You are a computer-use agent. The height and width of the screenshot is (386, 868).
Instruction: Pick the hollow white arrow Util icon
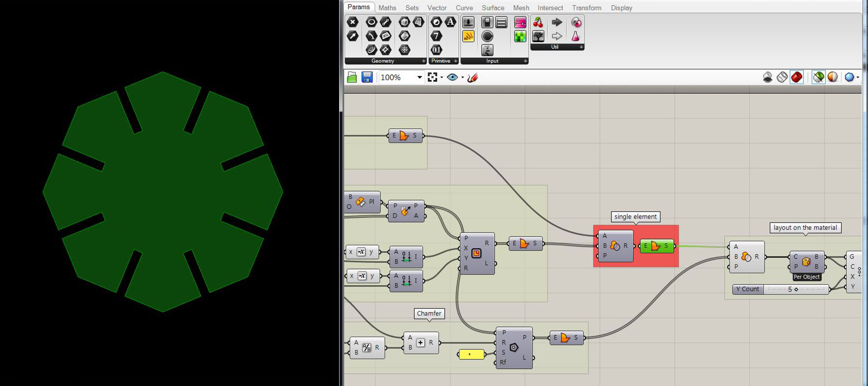point(557,36)
